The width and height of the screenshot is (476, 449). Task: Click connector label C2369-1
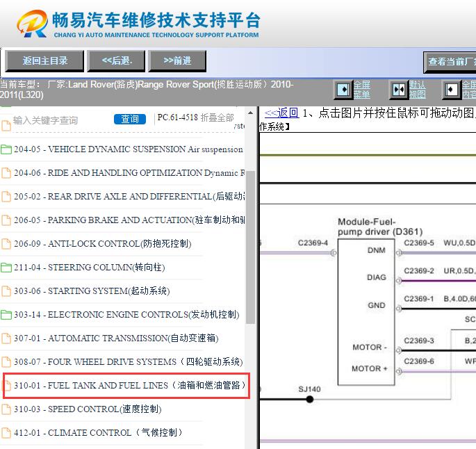point(419,299)
